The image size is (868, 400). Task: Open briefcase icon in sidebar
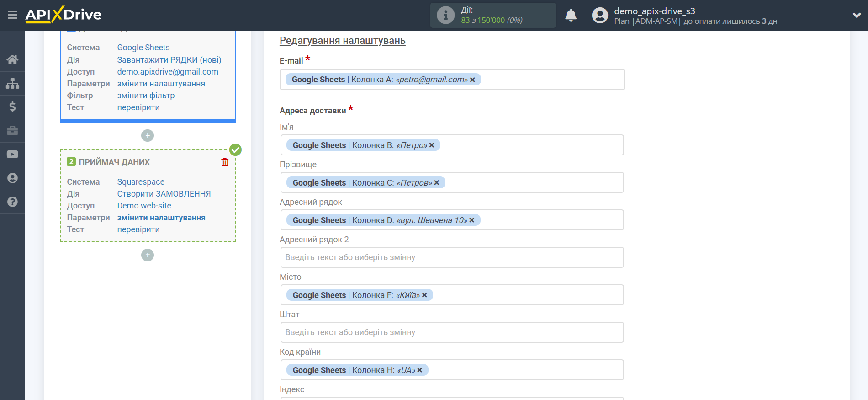(x=12, y=131)
